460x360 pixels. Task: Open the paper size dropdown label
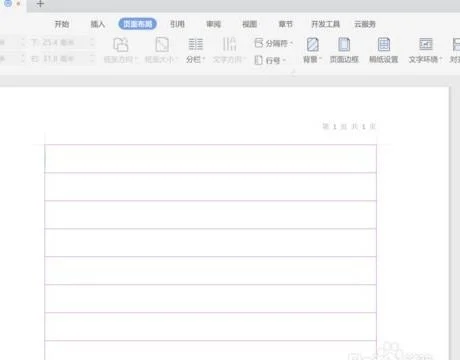[x=162, y=60]
